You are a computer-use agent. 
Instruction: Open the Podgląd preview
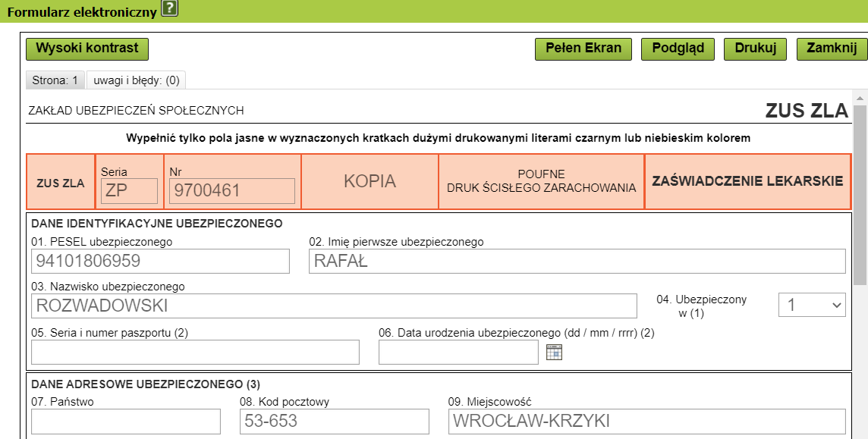point(678,49)
